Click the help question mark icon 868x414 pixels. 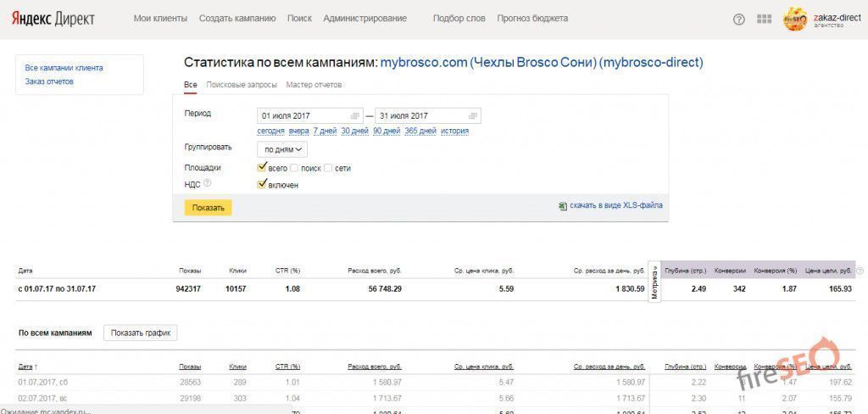coord(738,19)
